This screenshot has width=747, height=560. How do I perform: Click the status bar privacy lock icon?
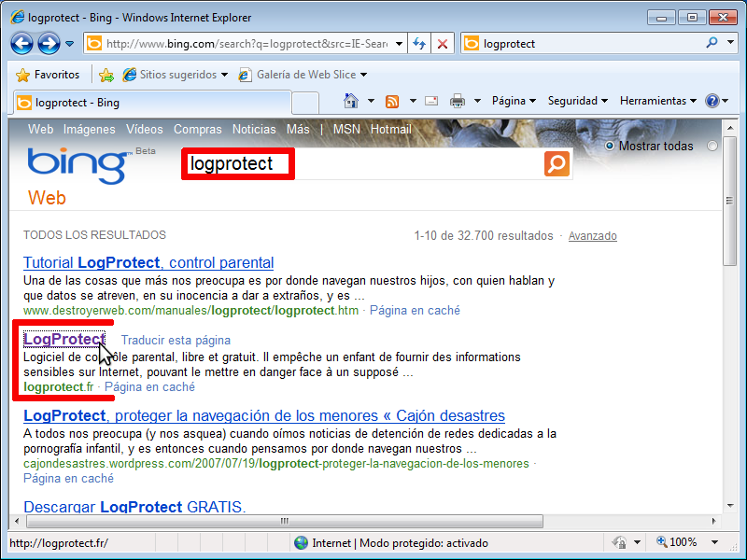point(619,542)
